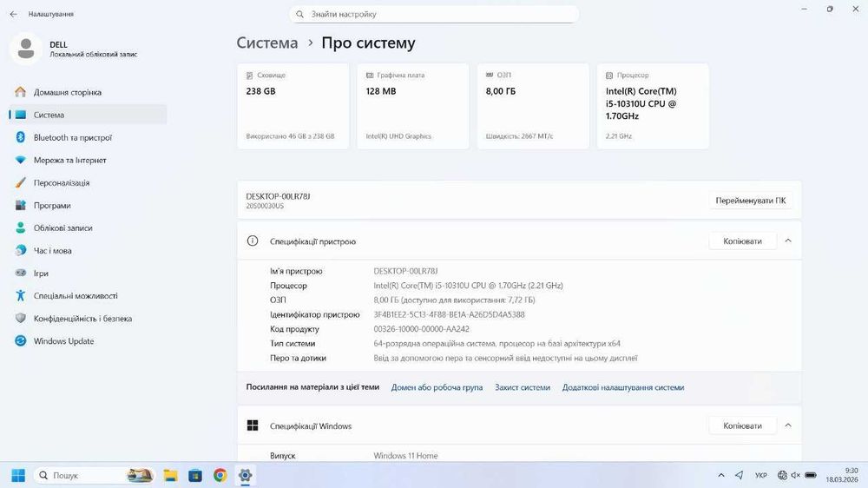Open Програми settings
868x488 pixels.
coord(88,206)
